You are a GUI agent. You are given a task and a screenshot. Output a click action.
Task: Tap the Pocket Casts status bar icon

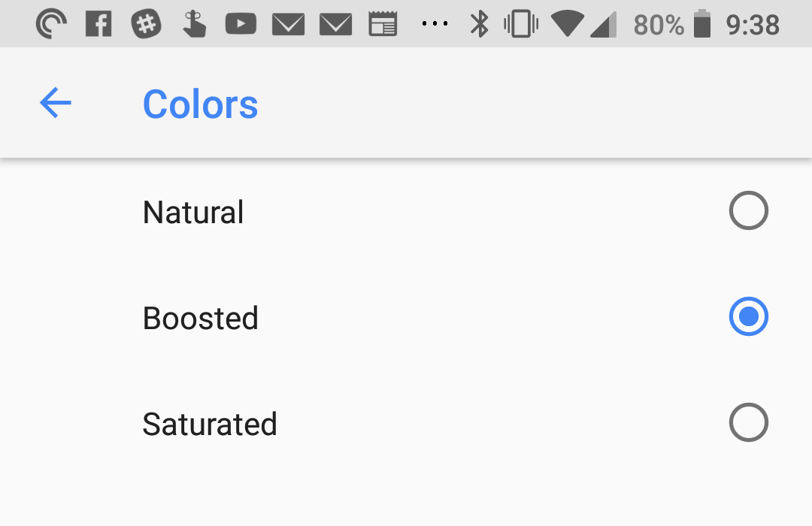pyautogui.click(x=51, y=24)
